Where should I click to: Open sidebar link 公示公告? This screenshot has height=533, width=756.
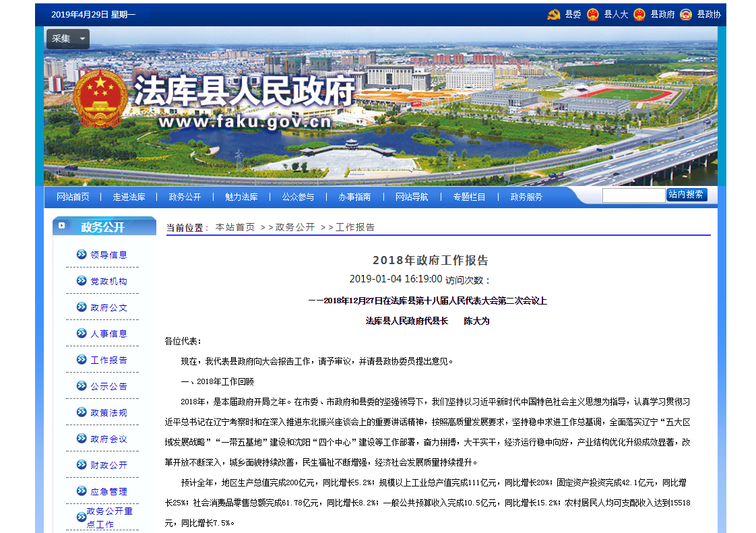109,386
